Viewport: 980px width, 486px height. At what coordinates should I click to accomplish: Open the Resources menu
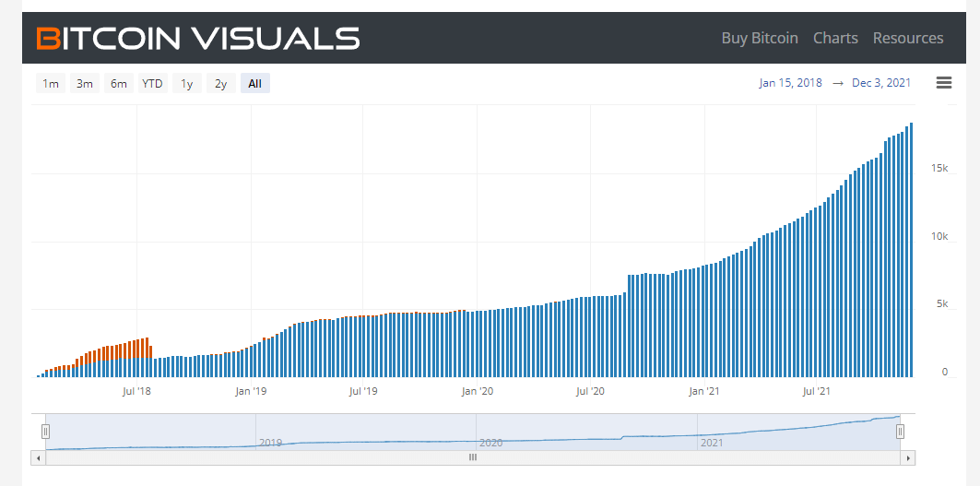[x=908, y=38]
